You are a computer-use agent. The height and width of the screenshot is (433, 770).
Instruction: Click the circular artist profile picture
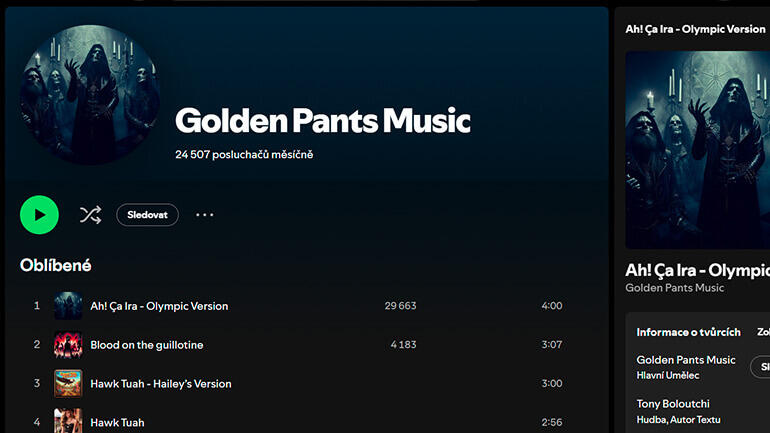click(90, 95)
